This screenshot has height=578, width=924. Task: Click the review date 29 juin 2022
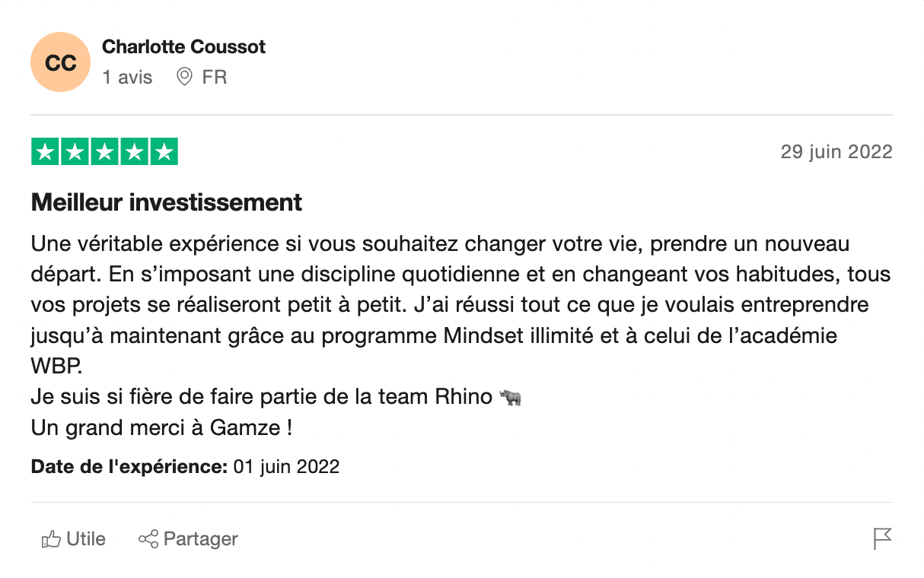coord(836,151)
